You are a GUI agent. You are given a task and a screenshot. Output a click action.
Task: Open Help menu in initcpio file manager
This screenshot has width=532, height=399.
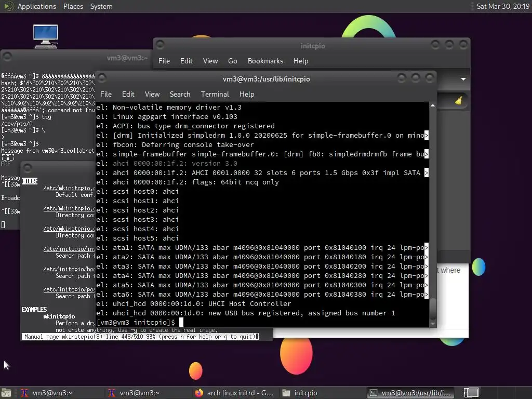coord(301,61)
